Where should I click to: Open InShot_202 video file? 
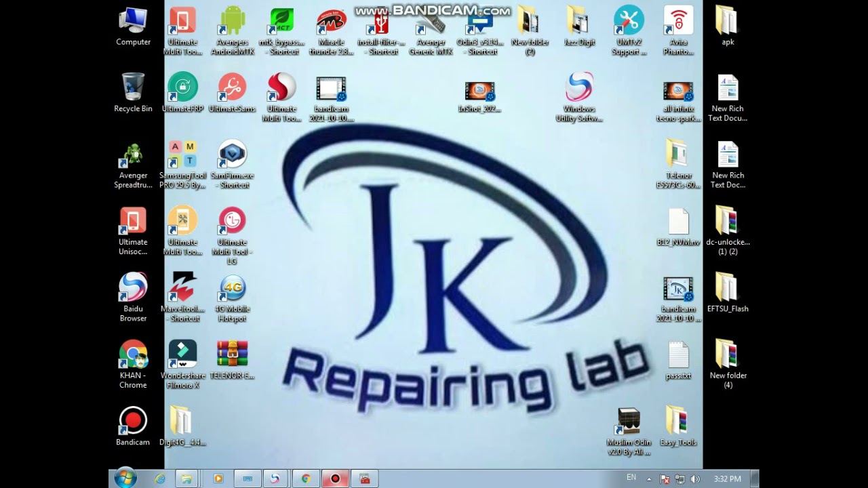pyautogui.click(x=480, y=97)
